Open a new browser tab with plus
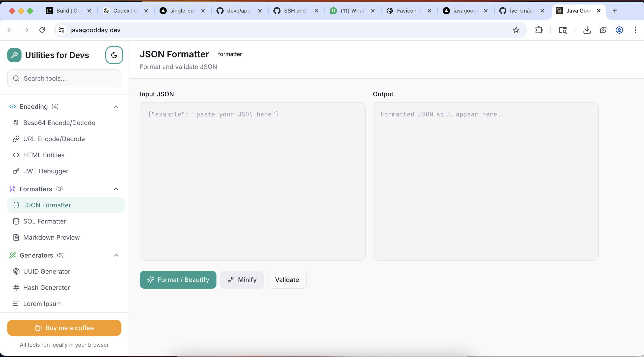Viewport: 644px width, 357px height. pyautogui.click(x=615, y=11)
